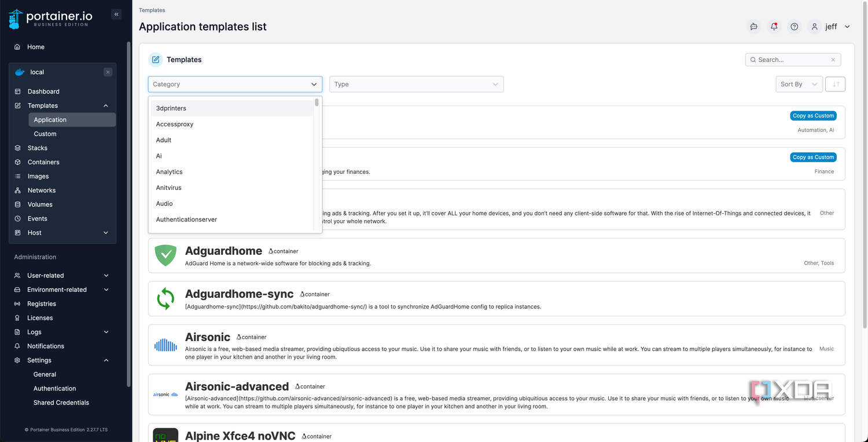Click the Portainer.io logo
Viewport: 868px width, 442px height.
tap(49, 19)
